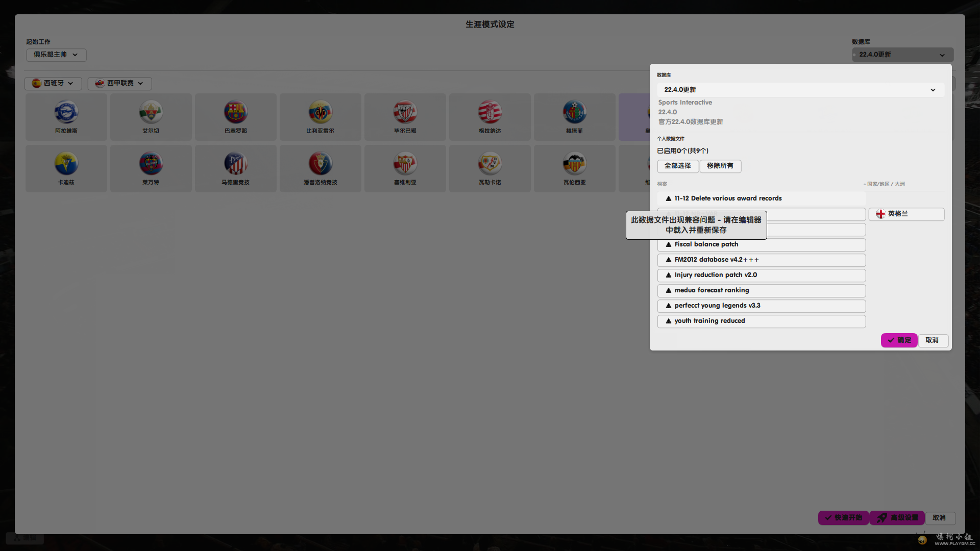The height and width of the screenshot is (551, 980).
Task: Sort by the 国家/地区 / 大洲 column header
Action: [885, 184]
